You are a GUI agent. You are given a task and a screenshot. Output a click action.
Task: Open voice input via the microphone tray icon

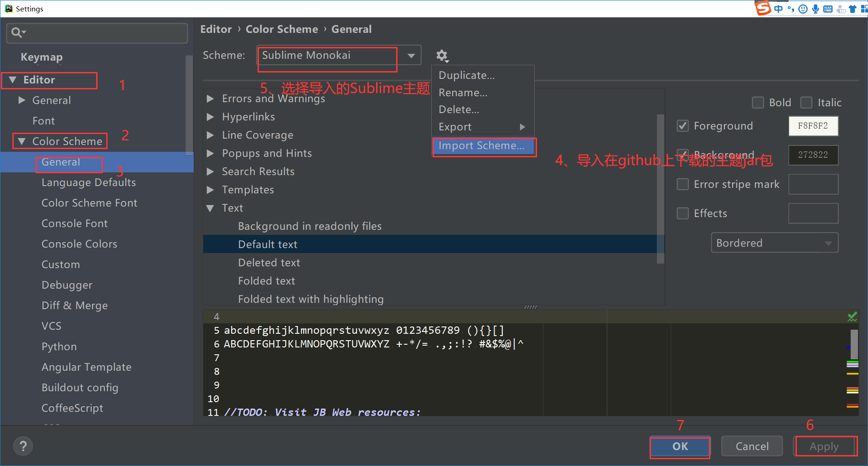(x=816, y=8)
